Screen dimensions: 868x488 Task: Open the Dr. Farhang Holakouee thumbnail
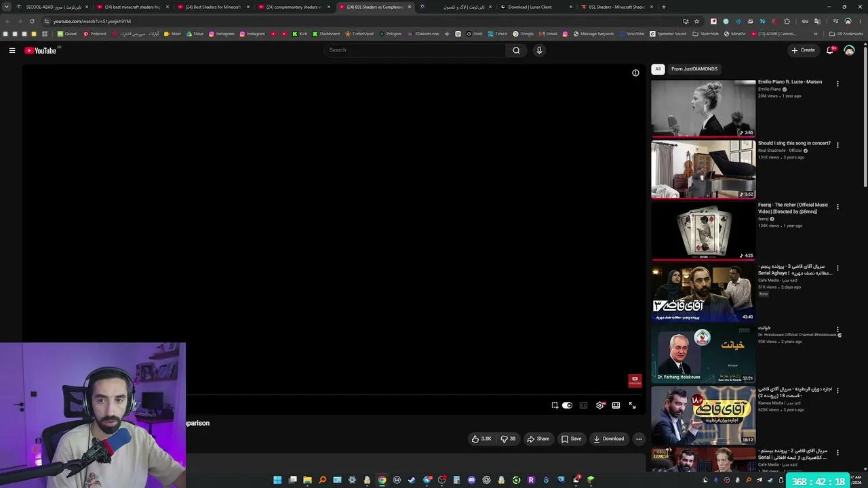point(703,354)
